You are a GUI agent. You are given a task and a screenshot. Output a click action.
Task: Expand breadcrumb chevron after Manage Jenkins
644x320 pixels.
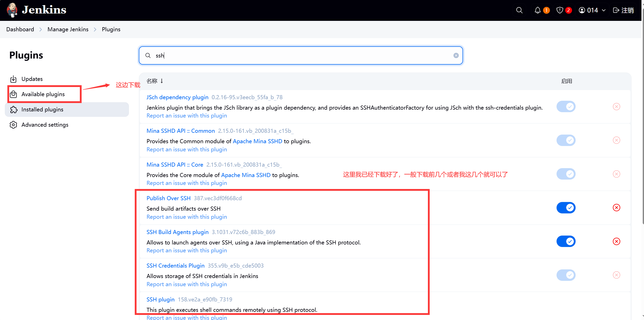[x=95, y=30]
